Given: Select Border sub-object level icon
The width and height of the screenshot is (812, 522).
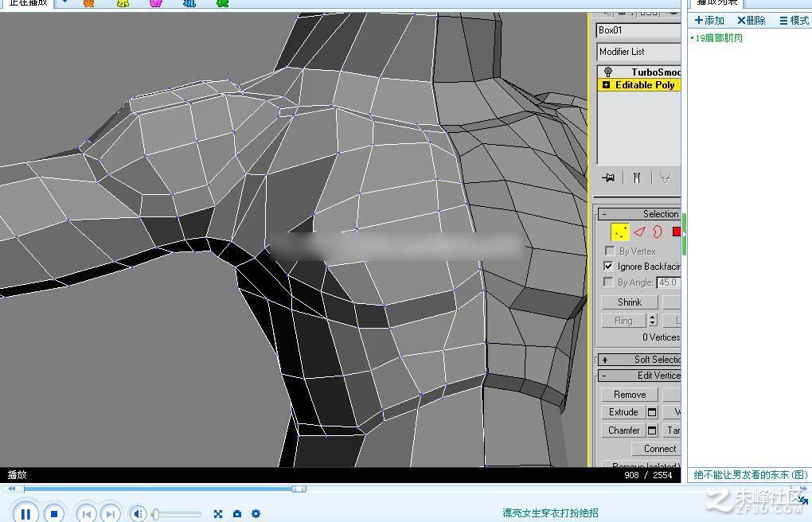Looking at the screenshot, I should [658, 232].
